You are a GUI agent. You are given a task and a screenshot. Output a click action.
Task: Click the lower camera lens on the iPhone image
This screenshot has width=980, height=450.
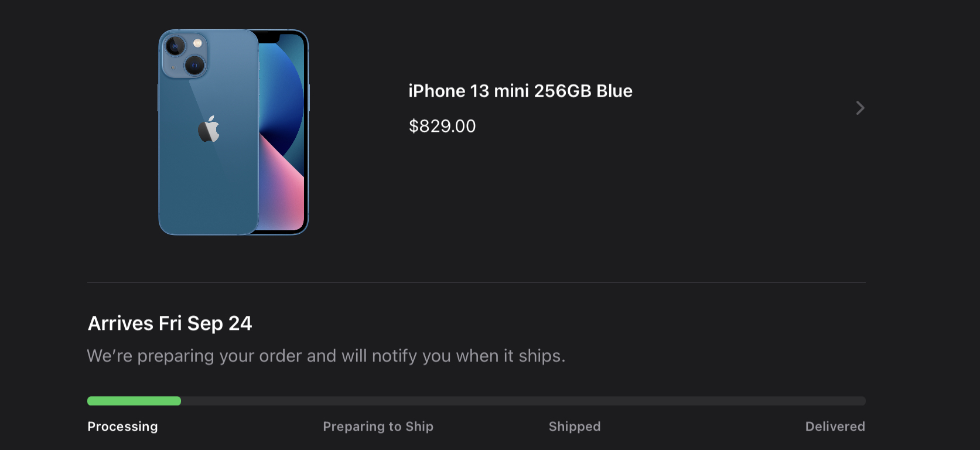point(194,65)
